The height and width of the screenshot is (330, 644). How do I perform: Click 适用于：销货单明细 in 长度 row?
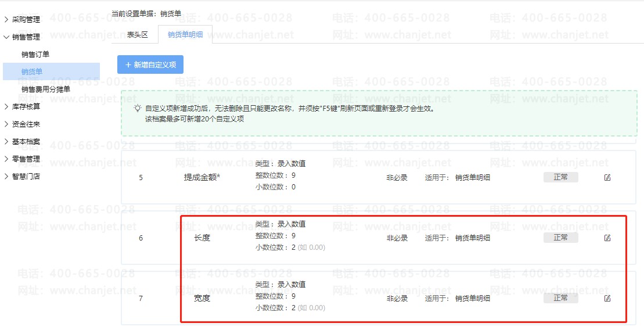click(458, 238)
